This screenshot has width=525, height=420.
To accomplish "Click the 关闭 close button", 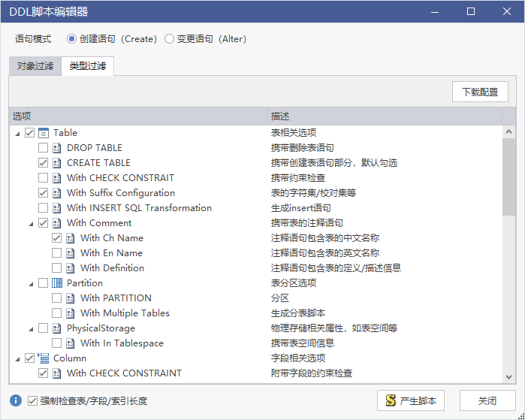I will [487, 400].
